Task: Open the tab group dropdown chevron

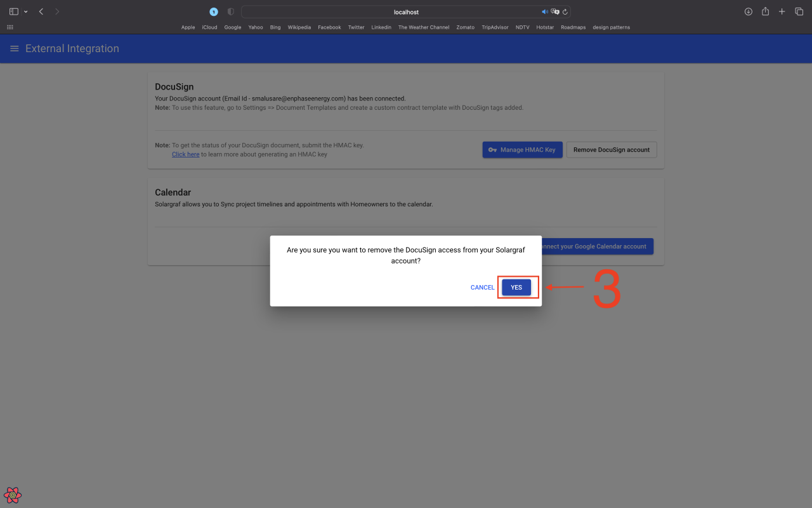Action: pyautogui.click(x=26, y=11)
